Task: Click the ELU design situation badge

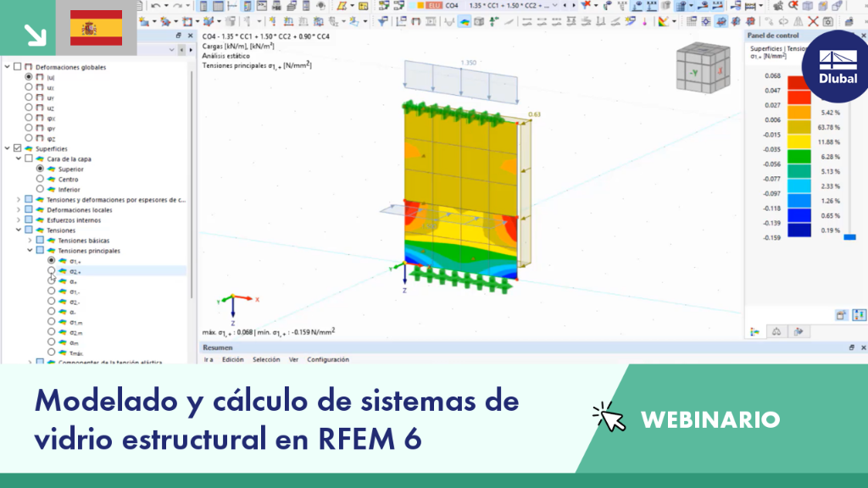Action: click(434, 6)
